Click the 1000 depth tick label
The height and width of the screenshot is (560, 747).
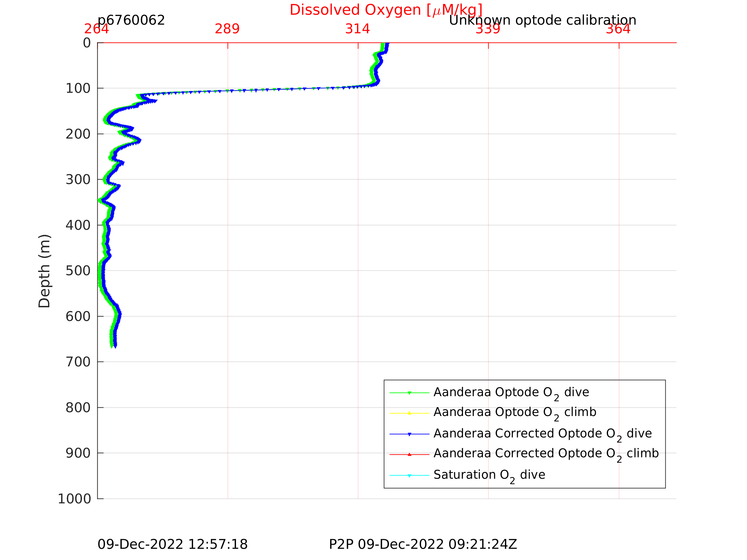[74, 499]
